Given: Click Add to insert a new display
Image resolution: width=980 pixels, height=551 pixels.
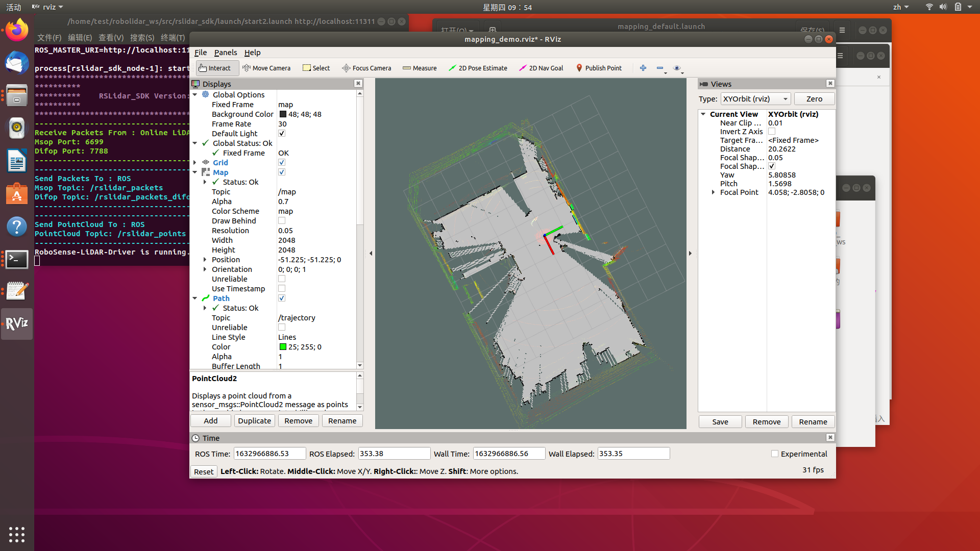Looking at the screenshot, I should (x=210, y=420).
